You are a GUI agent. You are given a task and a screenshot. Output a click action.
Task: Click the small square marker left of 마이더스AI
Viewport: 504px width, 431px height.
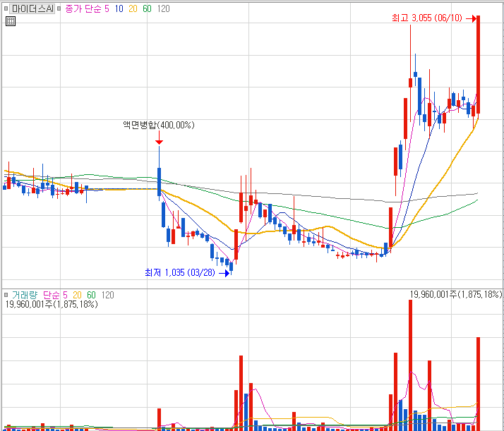coord(6,8)
